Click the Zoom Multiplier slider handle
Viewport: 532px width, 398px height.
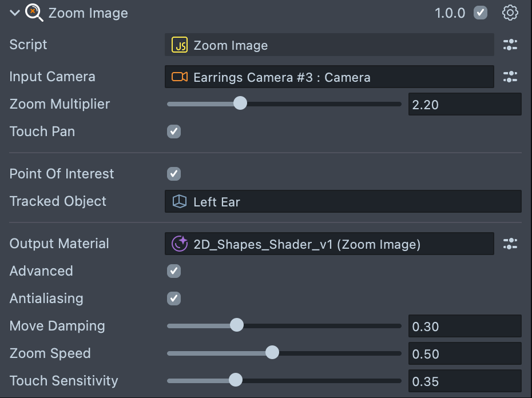coord(240,104)
